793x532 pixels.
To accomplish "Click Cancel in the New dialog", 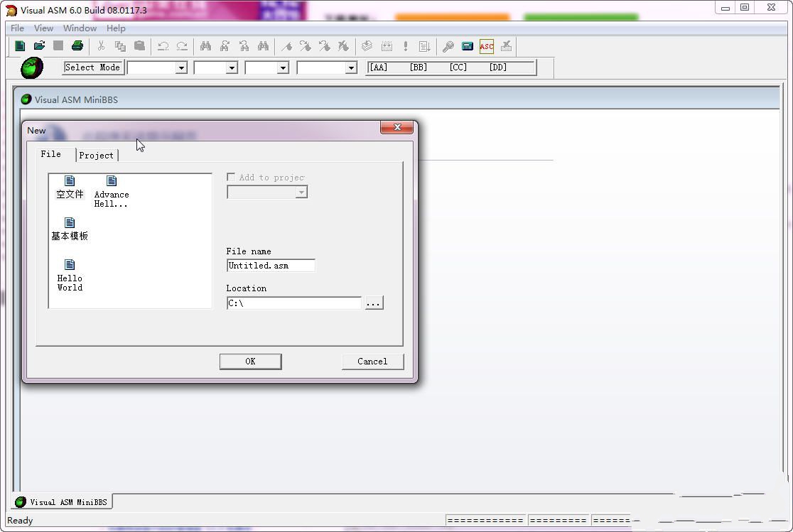I will [373, 362].
